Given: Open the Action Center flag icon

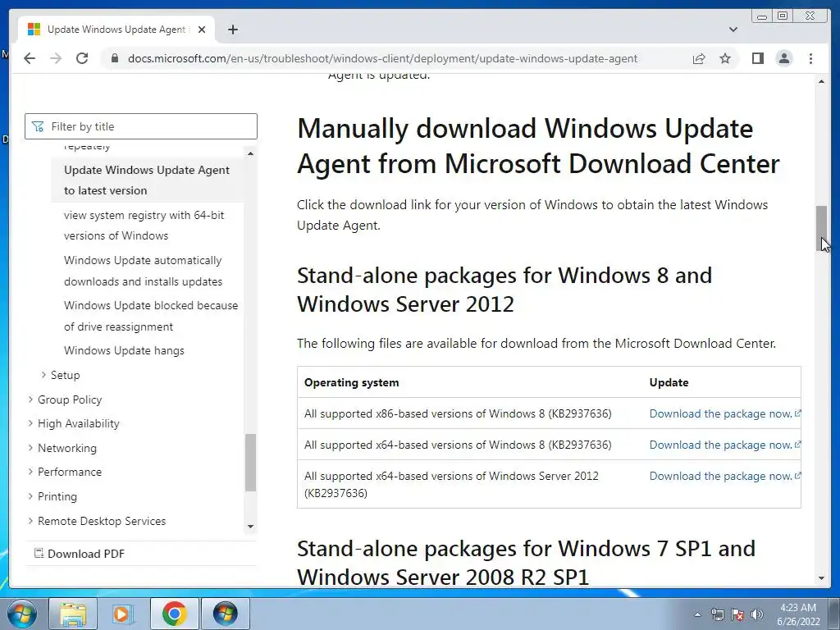Looking at the screenshot, I should point(737,615).
